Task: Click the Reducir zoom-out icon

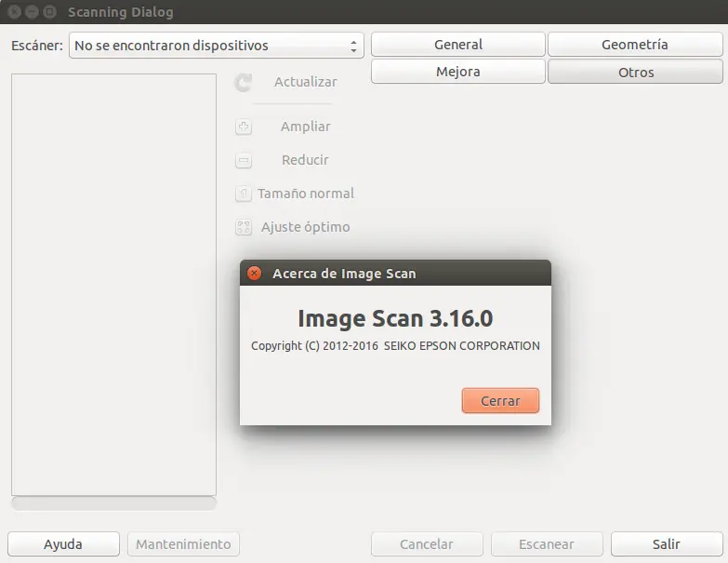Action: point(244,160)
